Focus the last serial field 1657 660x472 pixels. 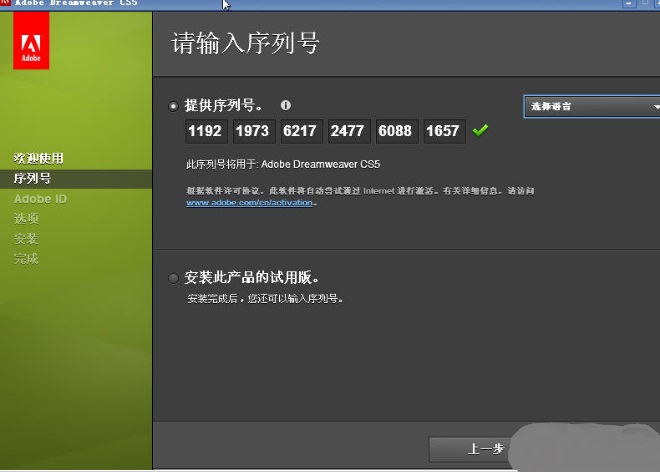(444, 131)
